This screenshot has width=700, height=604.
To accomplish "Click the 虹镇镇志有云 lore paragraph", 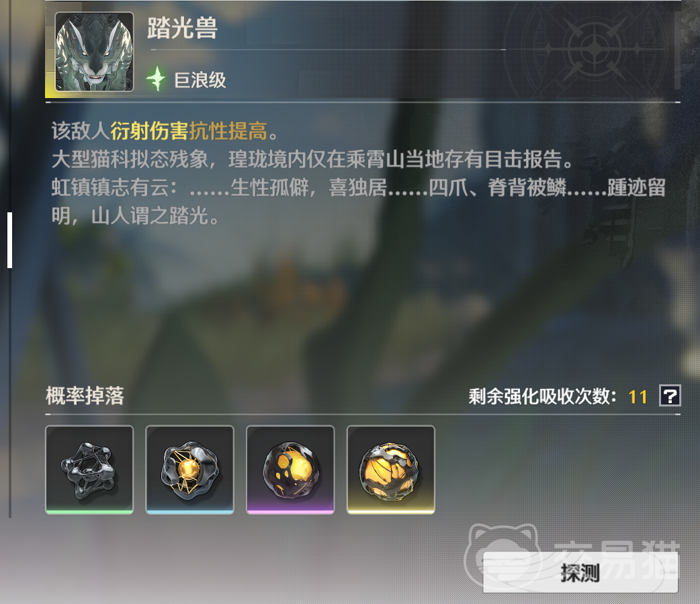I will pos(359,202).
